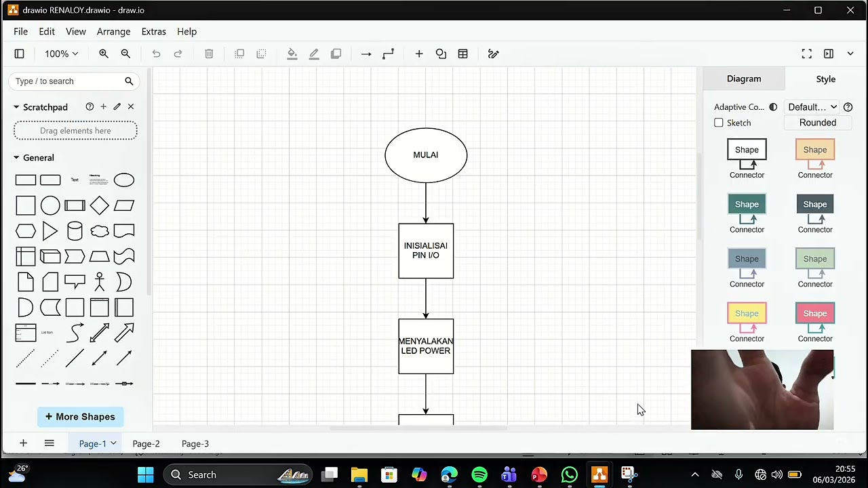This screenshot has width=868, height=488.
Task: Click the Freehand drawing icon
Action: pos(494,54)
